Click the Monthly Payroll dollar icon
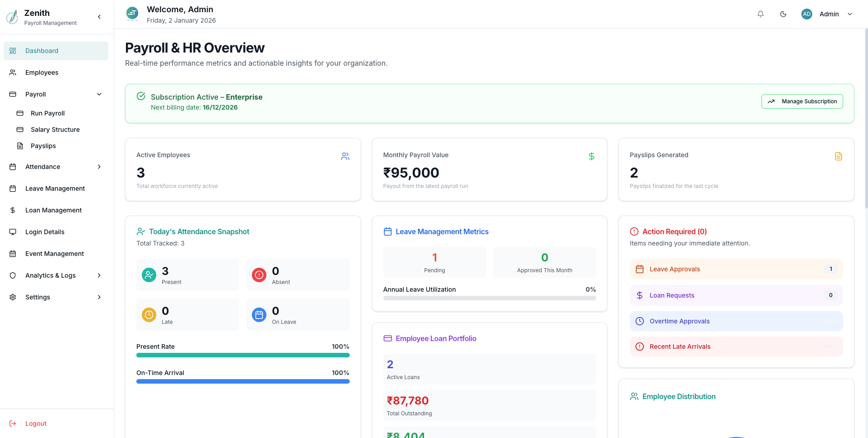 click(x=591, y=156)
